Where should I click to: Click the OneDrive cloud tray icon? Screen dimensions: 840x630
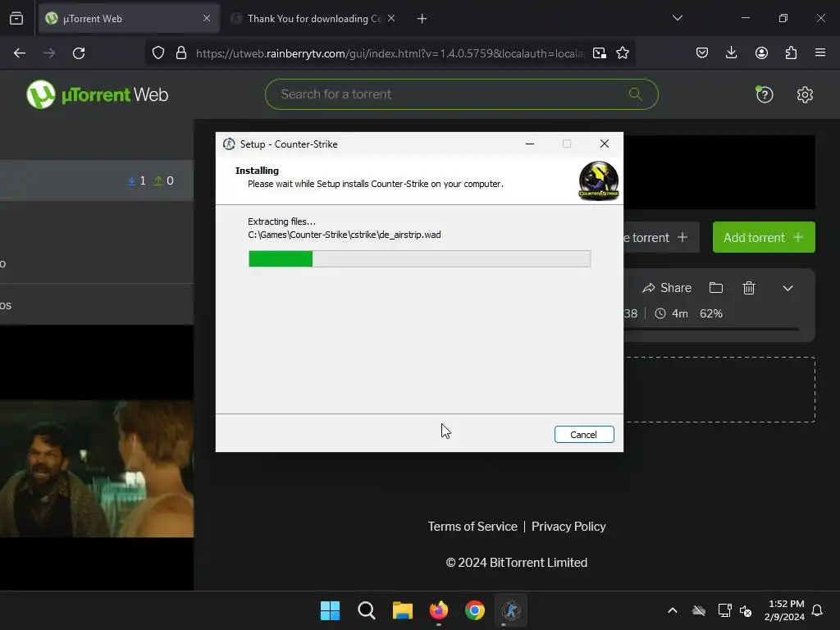click(x=699, y=610)
